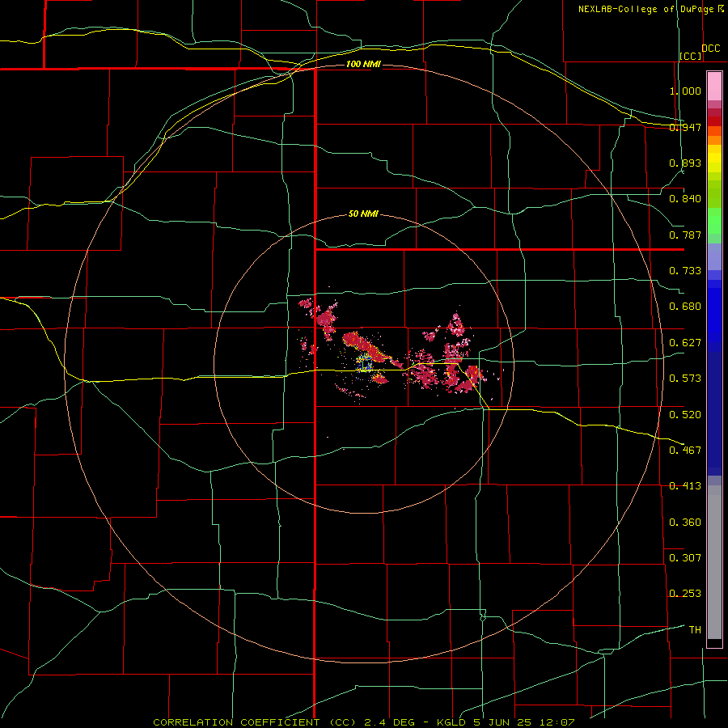Click the 0.840 color scale value
728x728 pixels.
[x=685, y=199]
